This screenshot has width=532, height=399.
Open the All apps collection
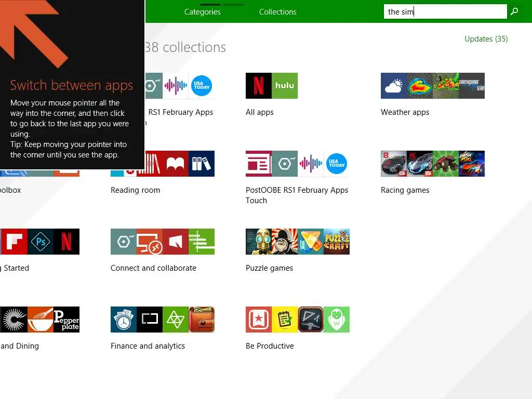[x=260, y=112]
